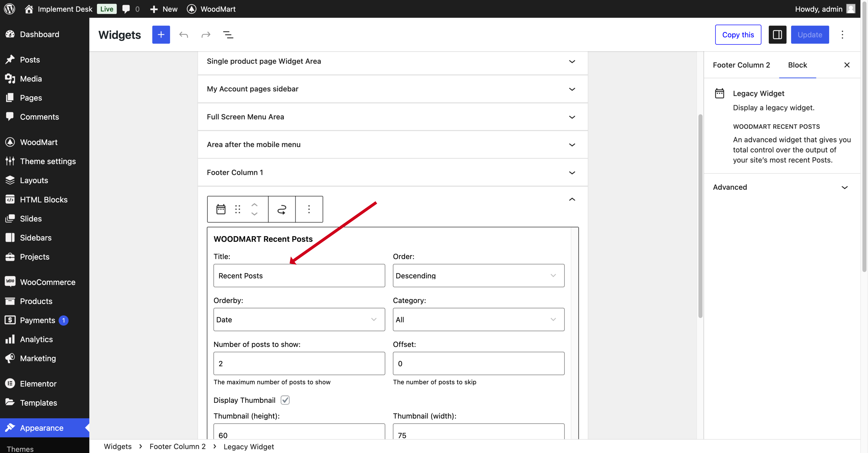This screenshot has width=868, height=453.
Task: Toggle the Display Thumbnail checkbox
Action: pos(285,400)
